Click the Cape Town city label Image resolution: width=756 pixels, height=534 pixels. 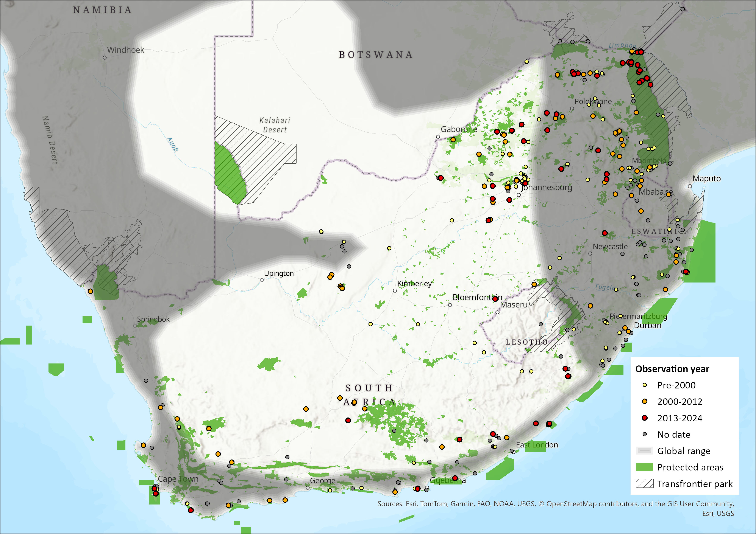point(178,479)
